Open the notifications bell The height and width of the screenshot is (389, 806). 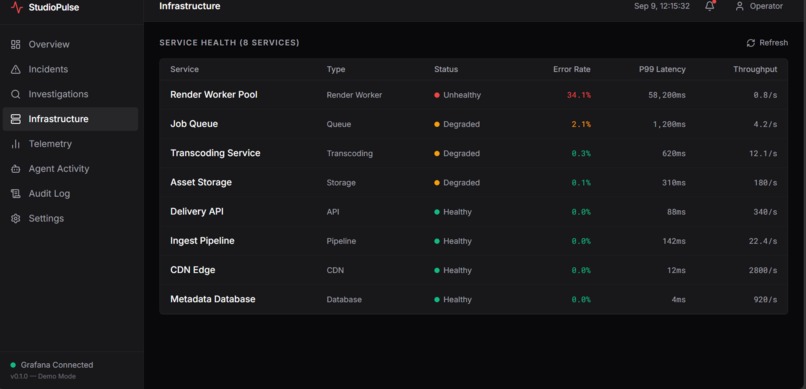[709, 6]
